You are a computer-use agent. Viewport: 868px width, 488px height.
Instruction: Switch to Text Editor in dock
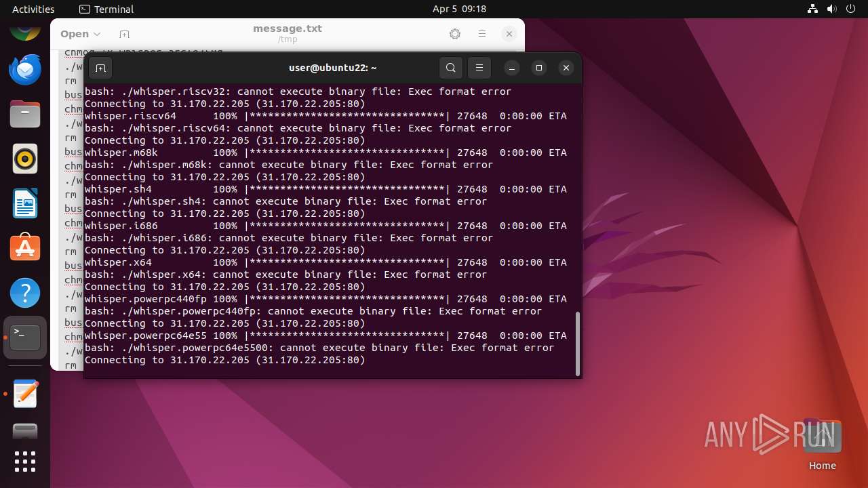point(25,394)
